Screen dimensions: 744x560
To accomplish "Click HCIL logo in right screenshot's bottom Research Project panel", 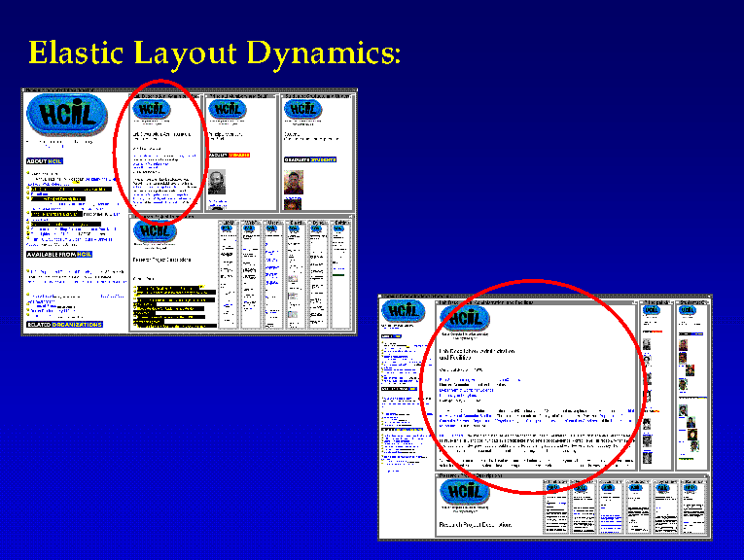I will pyautogui.click(x=461, y=490).
